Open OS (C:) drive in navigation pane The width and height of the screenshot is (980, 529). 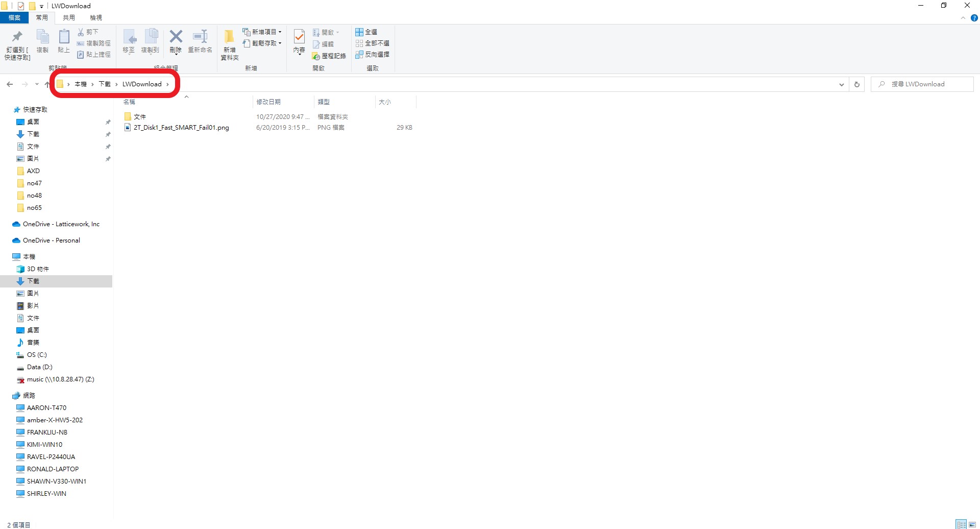[x=37, y=355]
